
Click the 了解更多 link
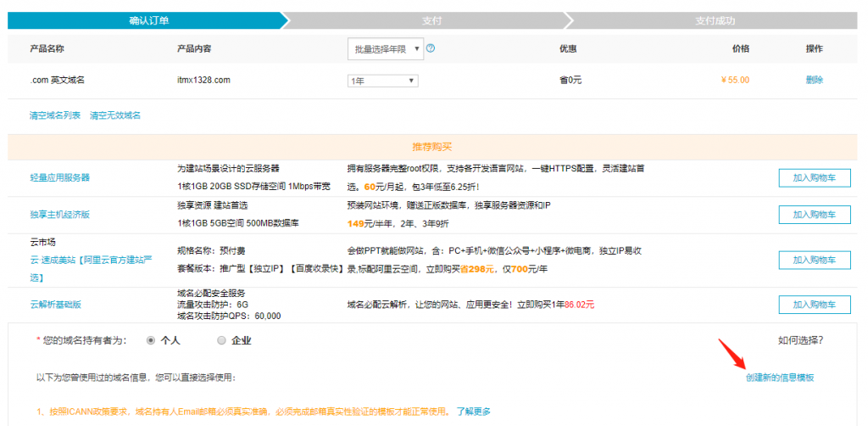coord(473,412)
